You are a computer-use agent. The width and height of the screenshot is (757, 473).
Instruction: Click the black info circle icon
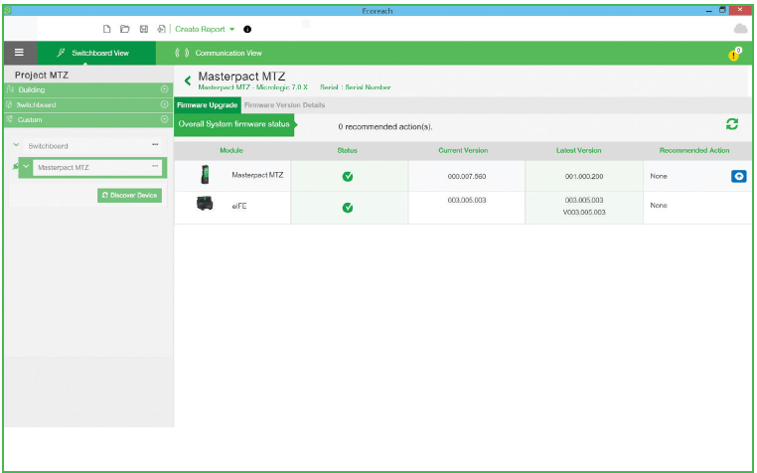tap(247, 29)
